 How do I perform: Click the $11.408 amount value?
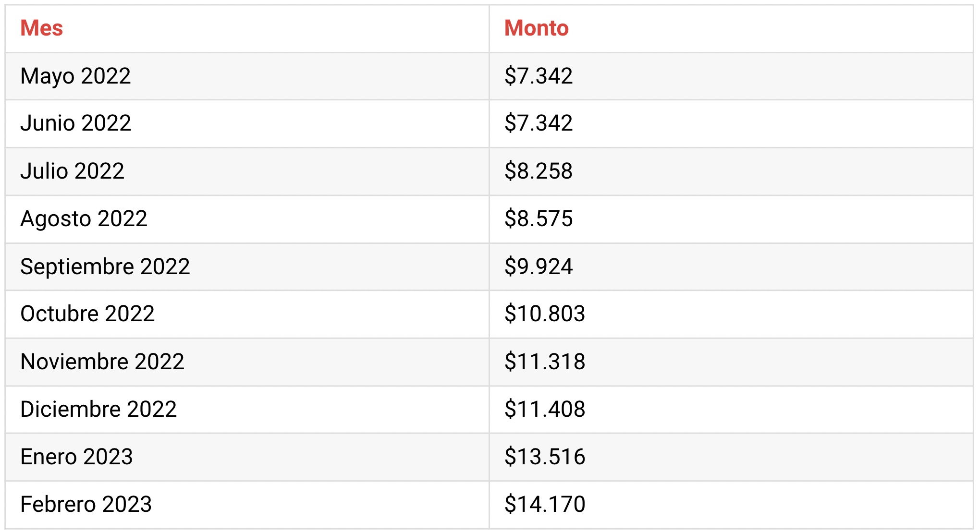545,410
